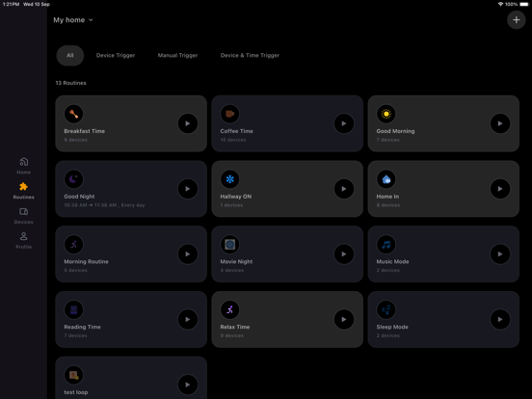Click the Movie Night icon
532x399 pixels.
[x=229, y=244]
